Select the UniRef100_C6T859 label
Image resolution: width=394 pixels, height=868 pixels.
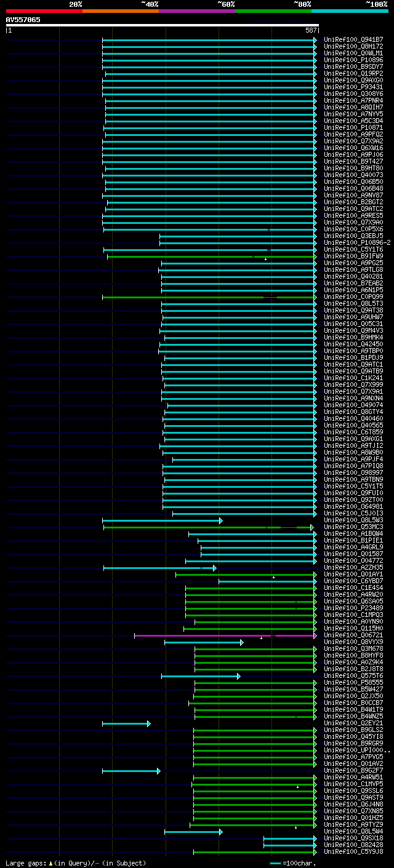tap(353, 432)
